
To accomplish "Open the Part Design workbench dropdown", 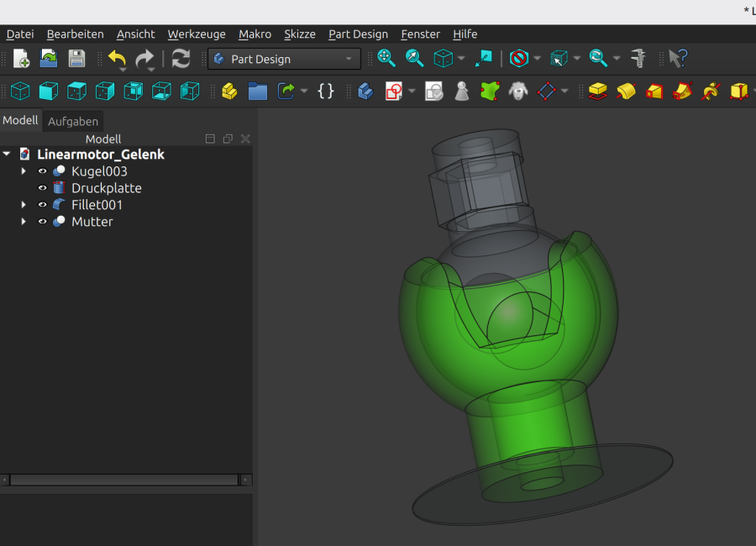I will [284, 59].
